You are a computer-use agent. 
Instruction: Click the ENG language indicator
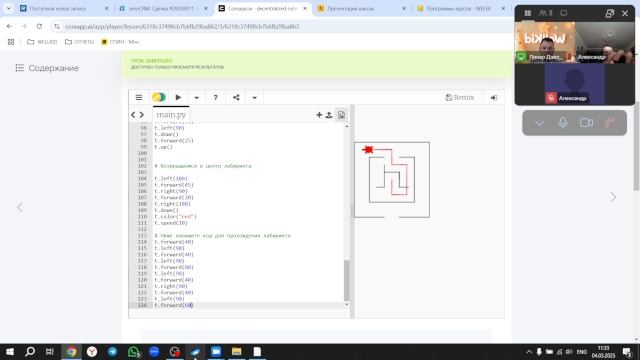coord(582,352)
